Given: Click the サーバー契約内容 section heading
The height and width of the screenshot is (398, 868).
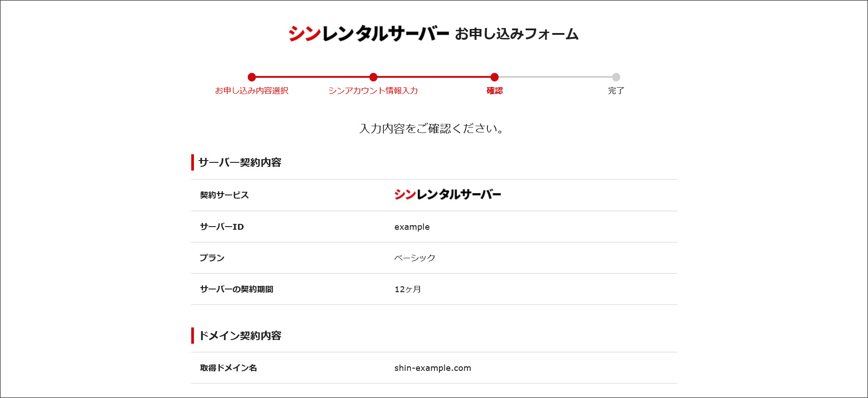Looking at the screenshot, I should [x=240, y=162].
